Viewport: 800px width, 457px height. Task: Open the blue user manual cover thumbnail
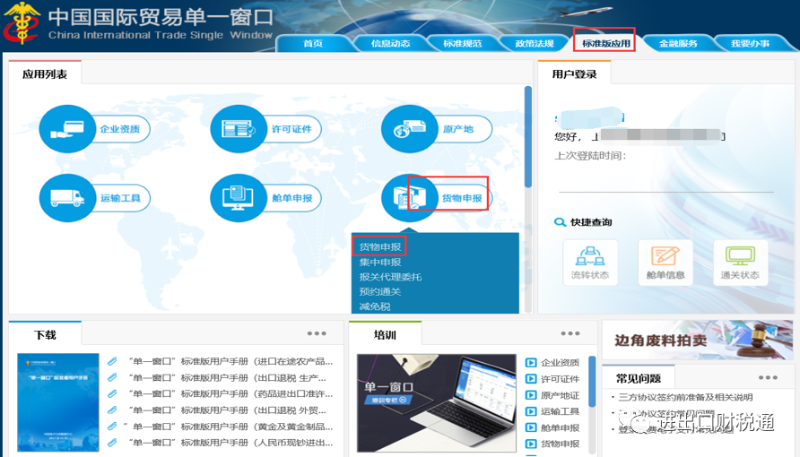click(x=58, y=402)
